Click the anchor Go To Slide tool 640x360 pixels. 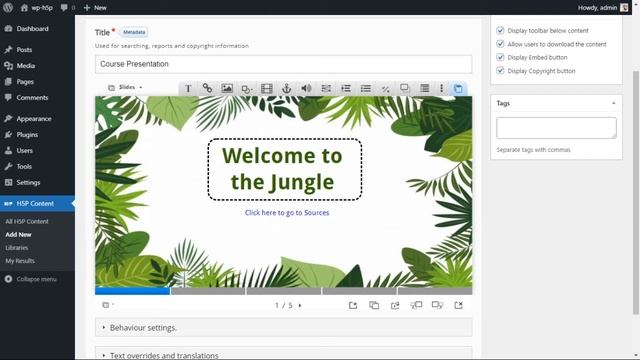(x=287, y=89)
